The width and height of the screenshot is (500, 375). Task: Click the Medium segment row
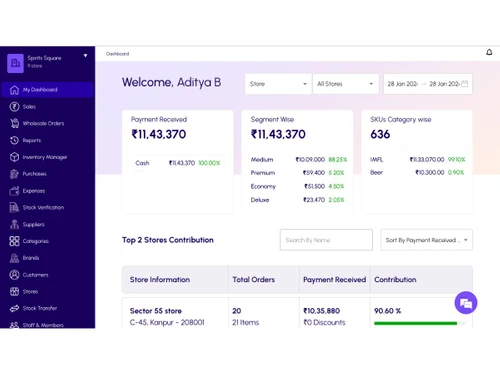[x=299, y=160]
